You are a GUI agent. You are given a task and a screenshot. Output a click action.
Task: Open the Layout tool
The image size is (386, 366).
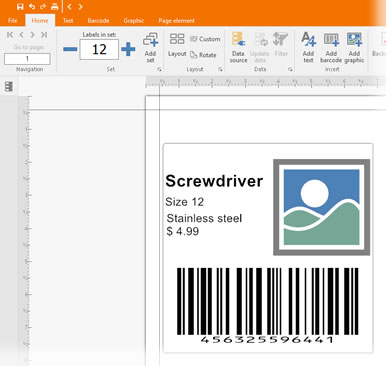click(x=177, y=45)
